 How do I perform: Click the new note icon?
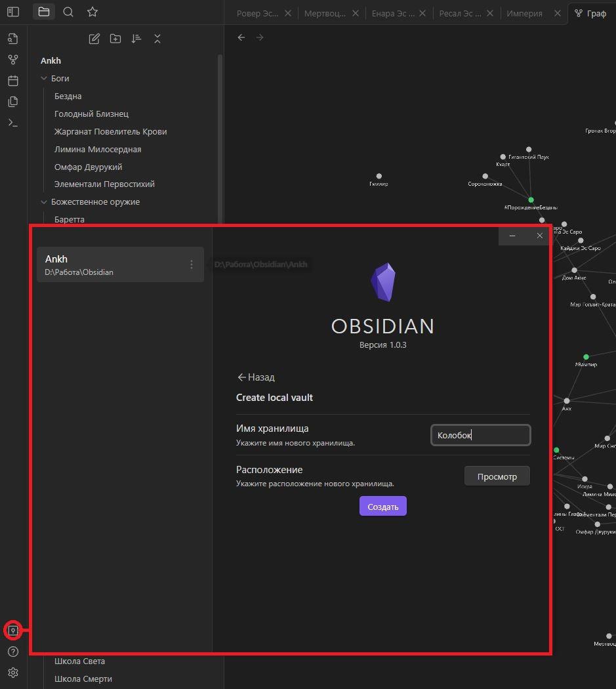click(94, 39)
